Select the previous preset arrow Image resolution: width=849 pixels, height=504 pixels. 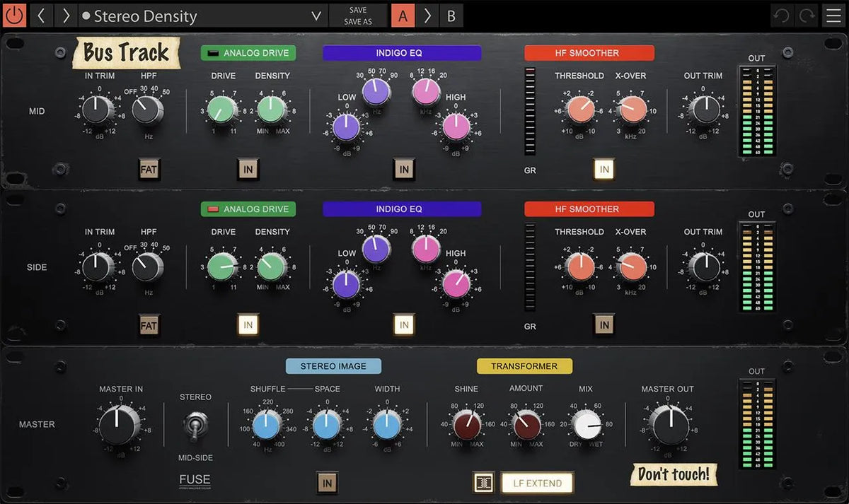41,15
